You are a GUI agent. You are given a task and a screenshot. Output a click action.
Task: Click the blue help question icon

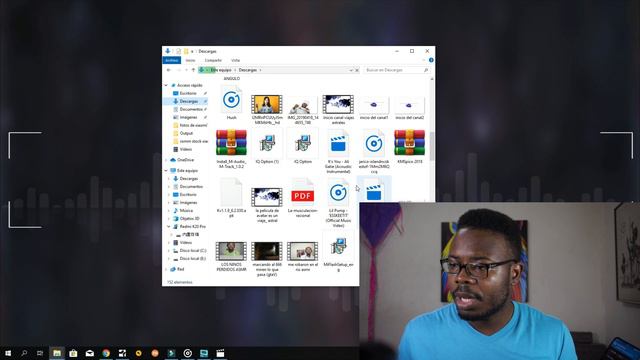click(x=431, y=60)
